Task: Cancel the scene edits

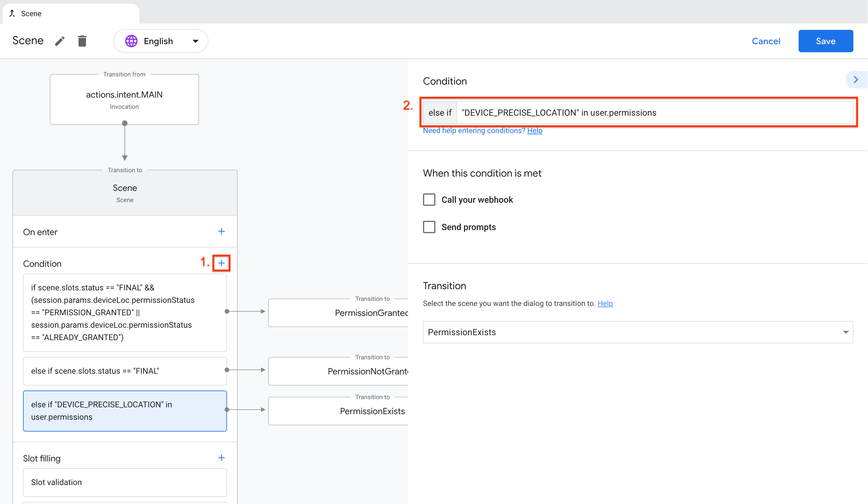Action: point(766,41)
